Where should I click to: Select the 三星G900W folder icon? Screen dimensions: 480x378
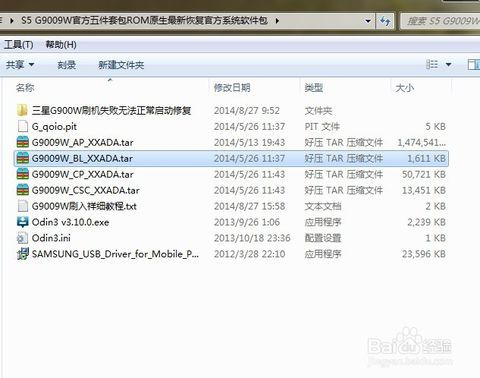click(22, 110)
